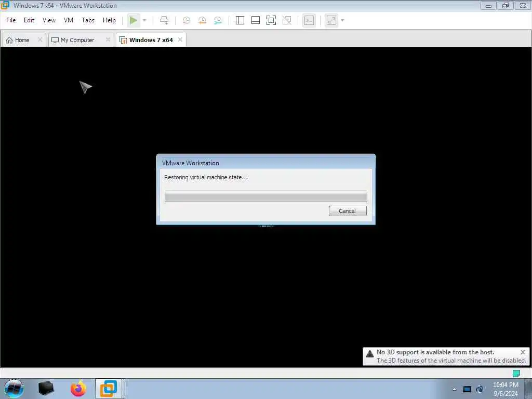
Task: Click the restore progress bar
Action: [x=265, y=196]
